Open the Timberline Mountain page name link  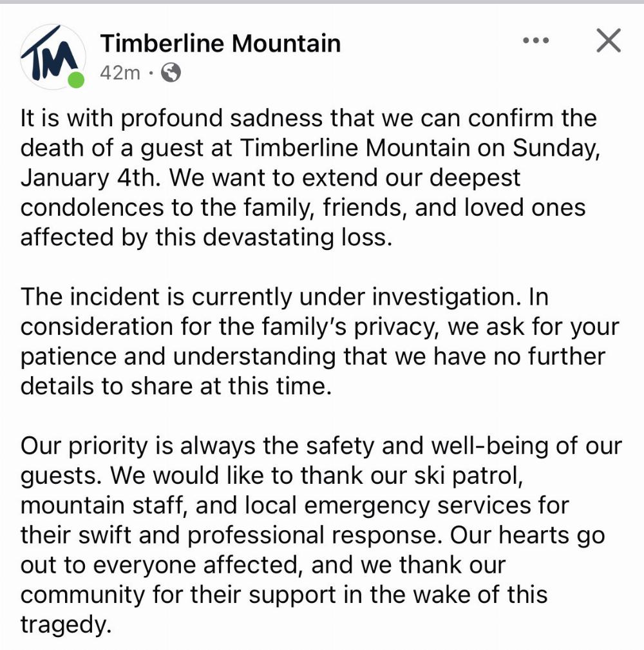point(220,44)
